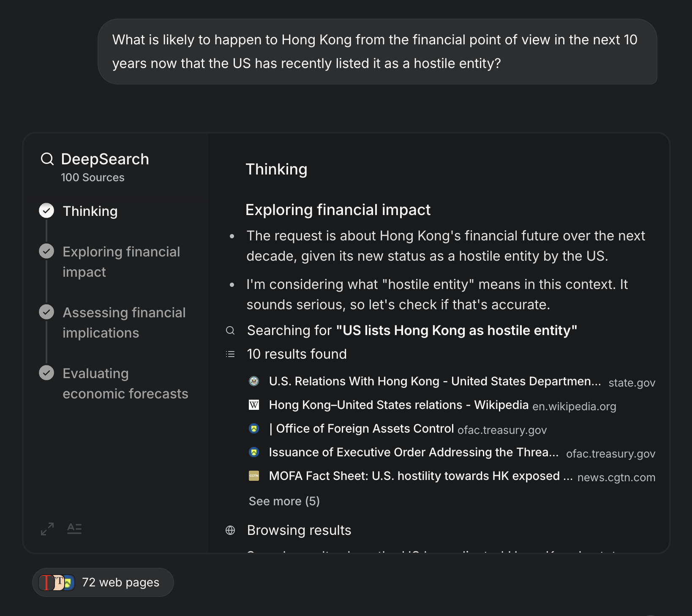692x616 pixels.
Task: Click the globe icon beside 'Browsing results'
Action: (x=230, y=530)
